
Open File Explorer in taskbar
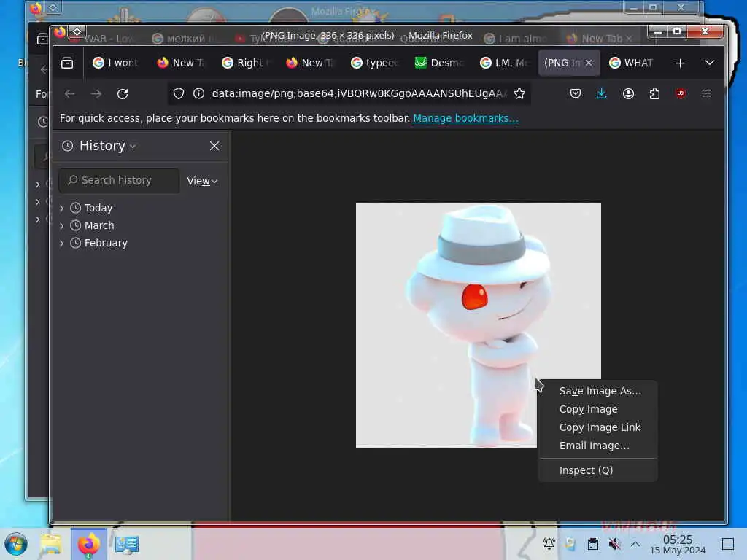[x=50, y=544]
